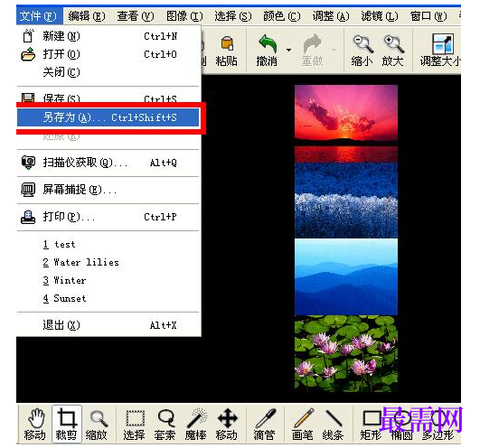Image resolution: width=480 pixels, height=448 pixels.
Task: Choose the lasso (套索) tool
Action: click(x=165, y=425)
